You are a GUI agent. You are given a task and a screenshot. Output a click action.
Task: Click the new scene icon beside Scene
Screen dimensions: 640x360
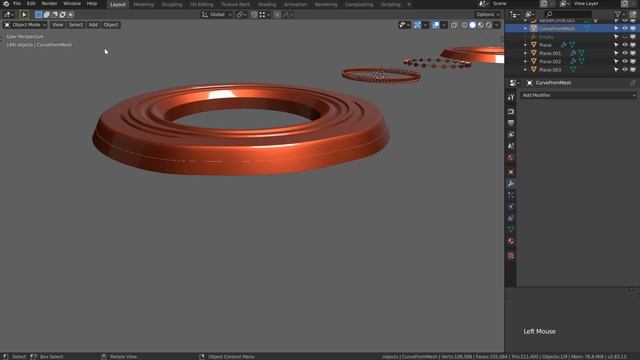(544, 4)
